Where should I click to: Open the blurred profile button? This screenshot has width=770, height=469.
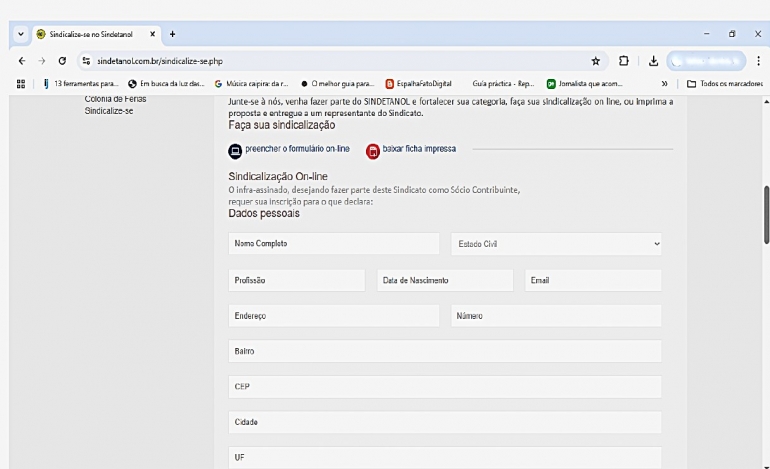[706, 61]
